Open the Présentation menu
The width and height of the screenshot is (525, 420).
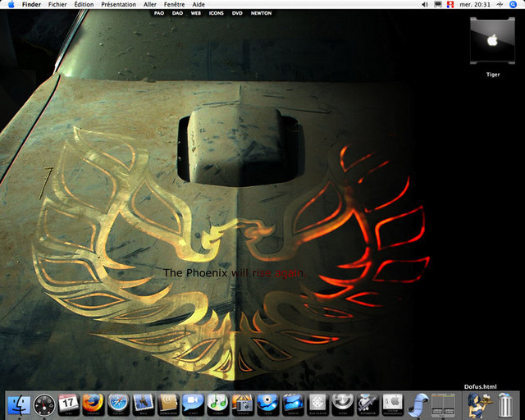118,4
